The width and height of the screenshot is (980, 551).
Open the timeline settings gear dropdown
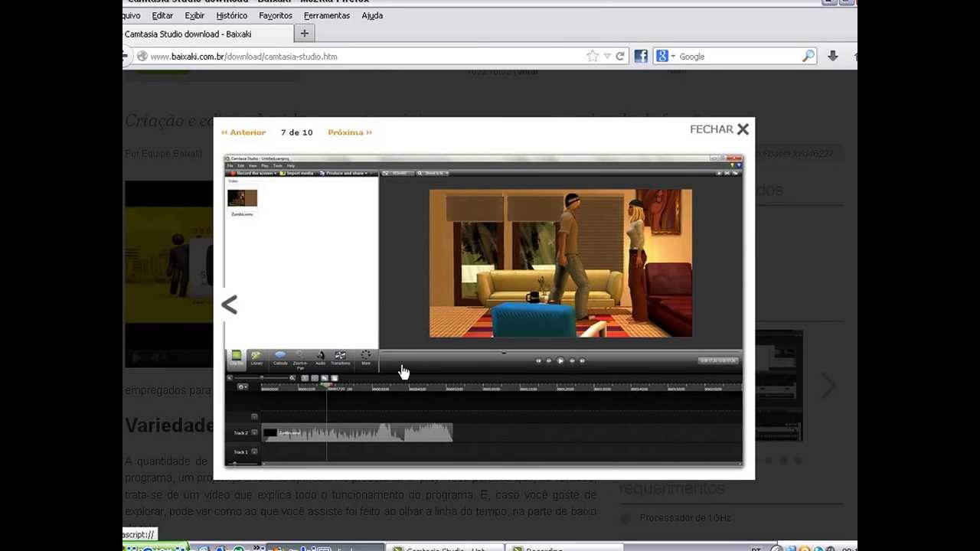tap(243, 386)
